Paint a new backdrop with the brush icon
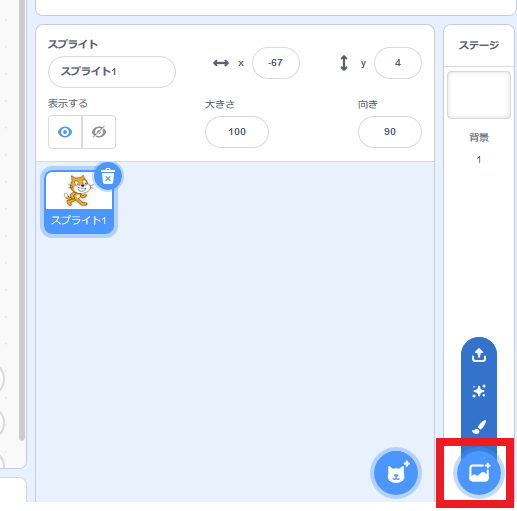517x511 pixels. [479, 427]
